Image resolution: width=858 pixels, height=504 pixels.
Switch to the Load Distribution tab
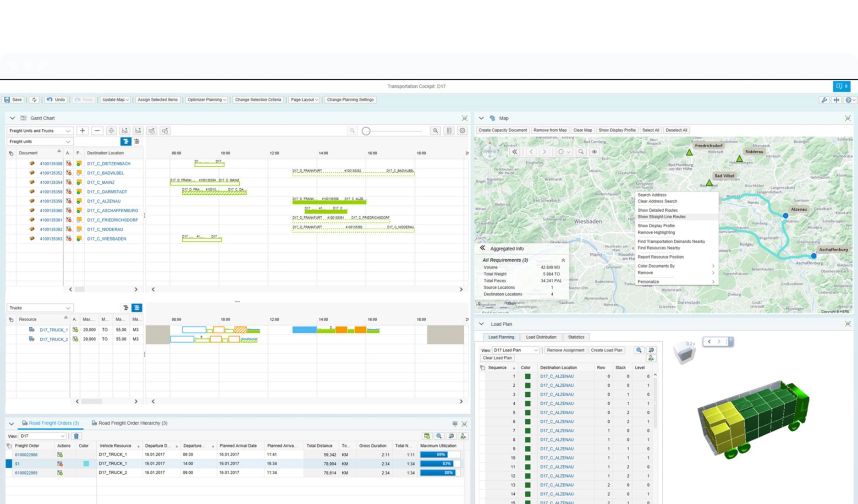point(541,337)
